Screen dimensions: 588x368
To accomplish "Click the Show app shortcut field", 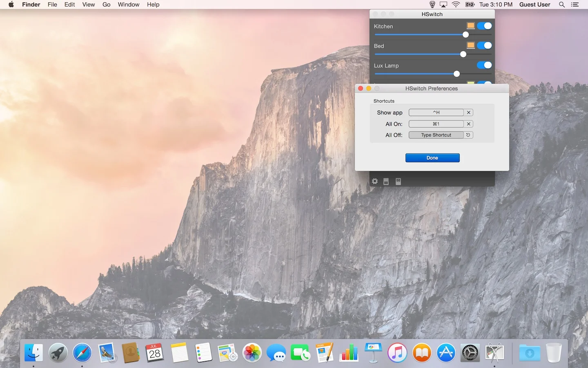I will click(436, 112).
